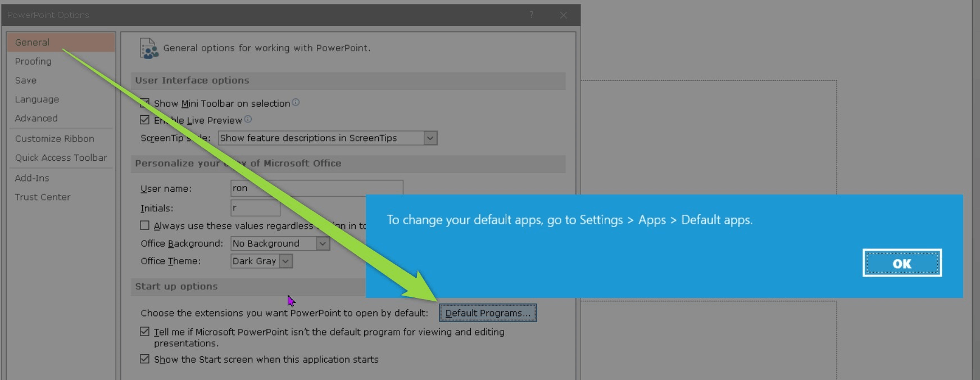Image resolution: width=980 pixels, height=380 pixels.
Task: Click the 'To change your default apps' message
Action: click(569, 220)
